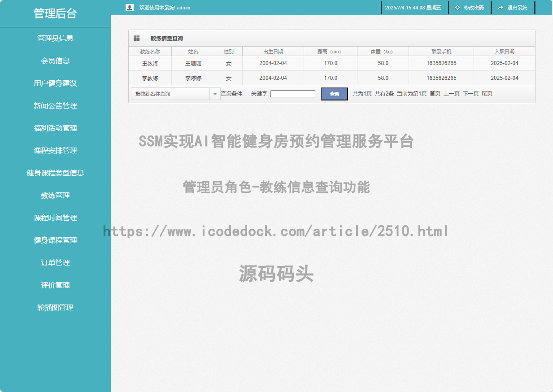Click the 女 cell in 李教练 row
This screenshot has height=392, width=553.
[x=229, y=78]
